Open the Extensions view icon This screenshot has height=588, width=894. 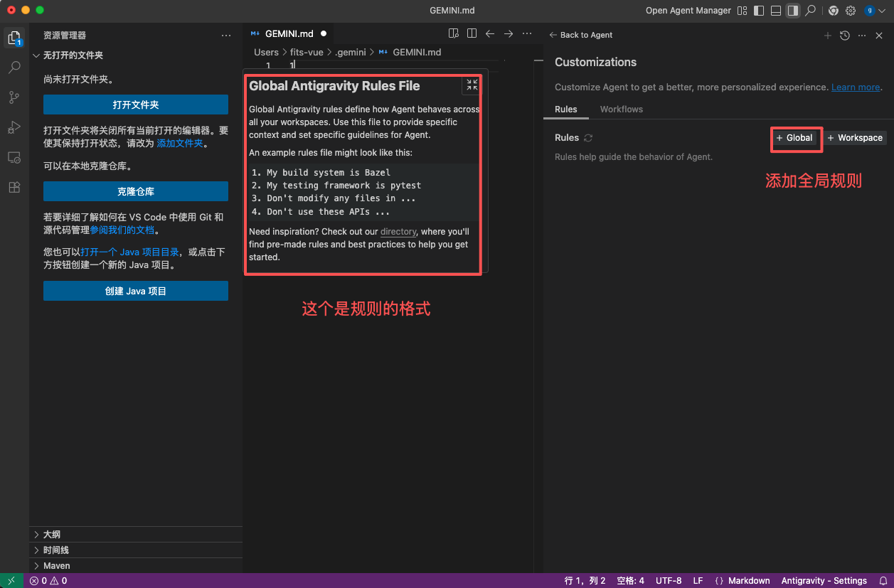click(x=14, y=188)
